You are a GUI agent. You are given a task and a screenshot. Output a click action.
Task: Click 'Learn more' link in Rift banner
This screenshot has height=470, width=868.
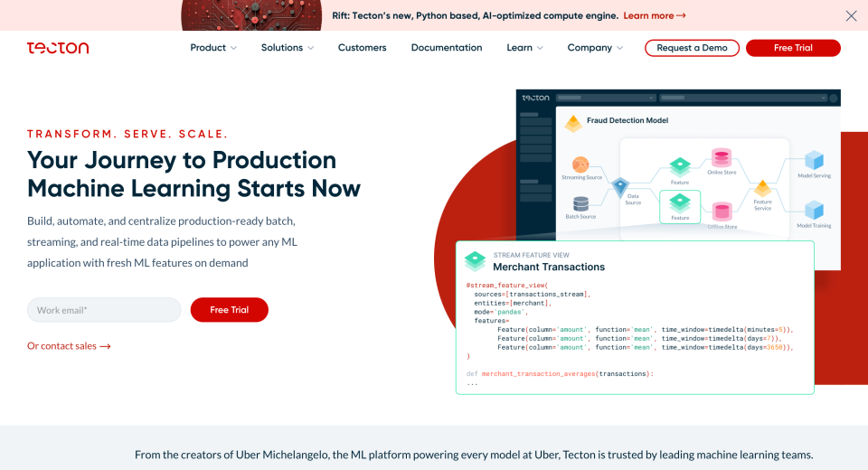[654, 15]
